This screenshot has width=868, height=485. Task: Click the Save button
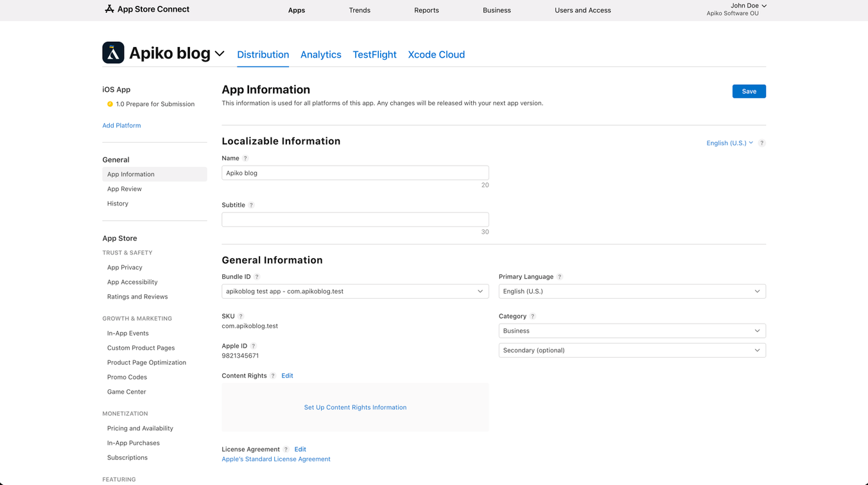[749, 91]
